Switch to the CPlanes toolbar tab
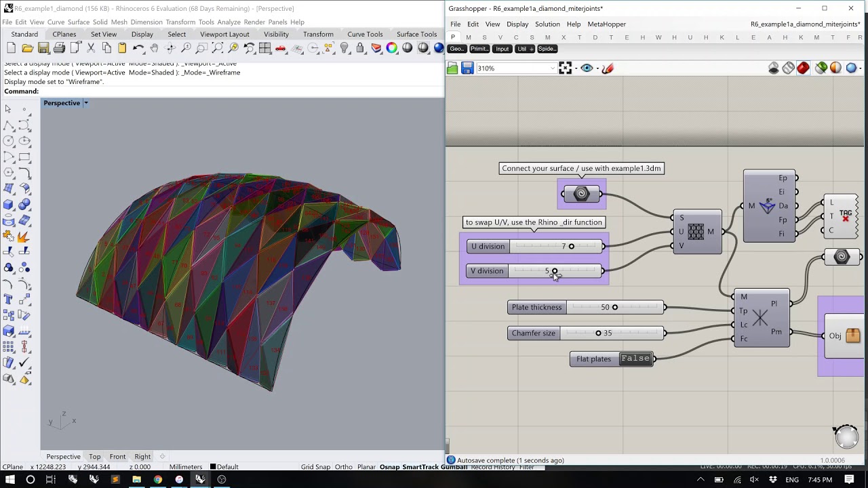Viewport: 868px width, 488px height. click(64, 34)
